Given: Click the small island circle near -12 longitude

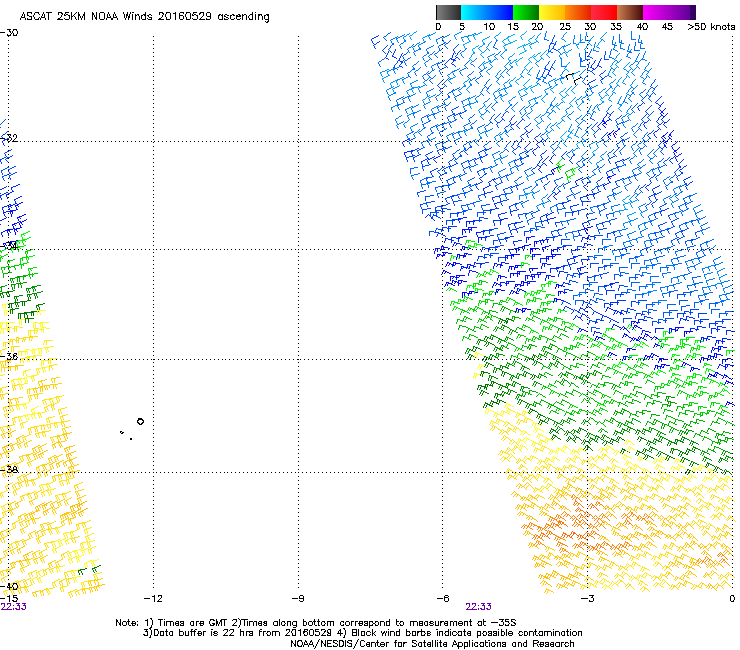Looking at the screenshot, I should 140,422.
